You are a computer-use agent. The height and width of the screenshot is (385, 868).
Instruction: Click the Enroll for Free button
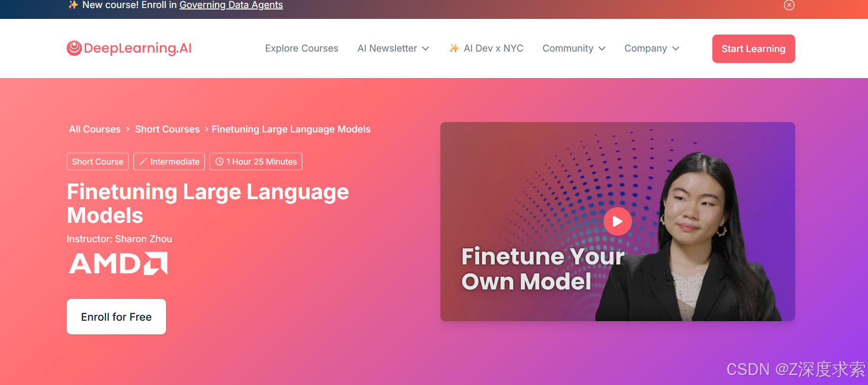pyautogui.click(x=116, y=317)
